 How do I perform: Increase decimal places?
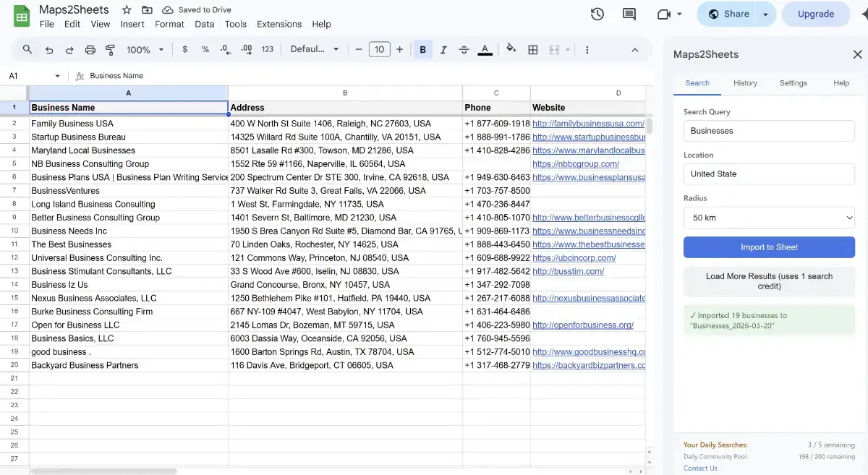click(247, 50)
